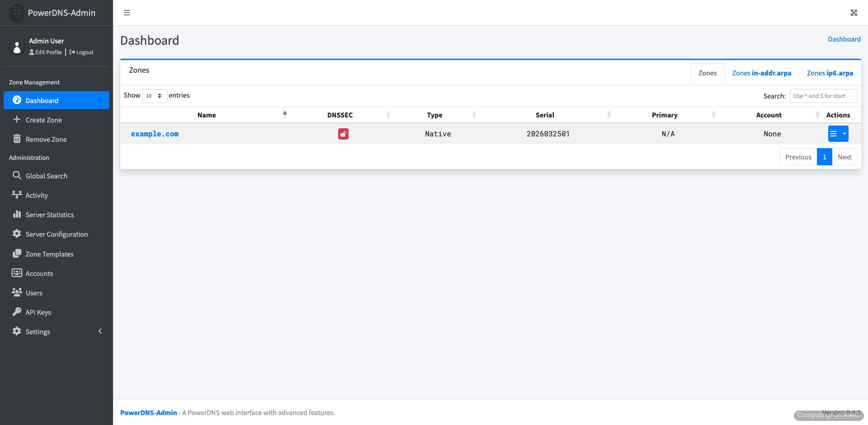
Task: Open Remove Zone from the sidebar
Action: 46,139
